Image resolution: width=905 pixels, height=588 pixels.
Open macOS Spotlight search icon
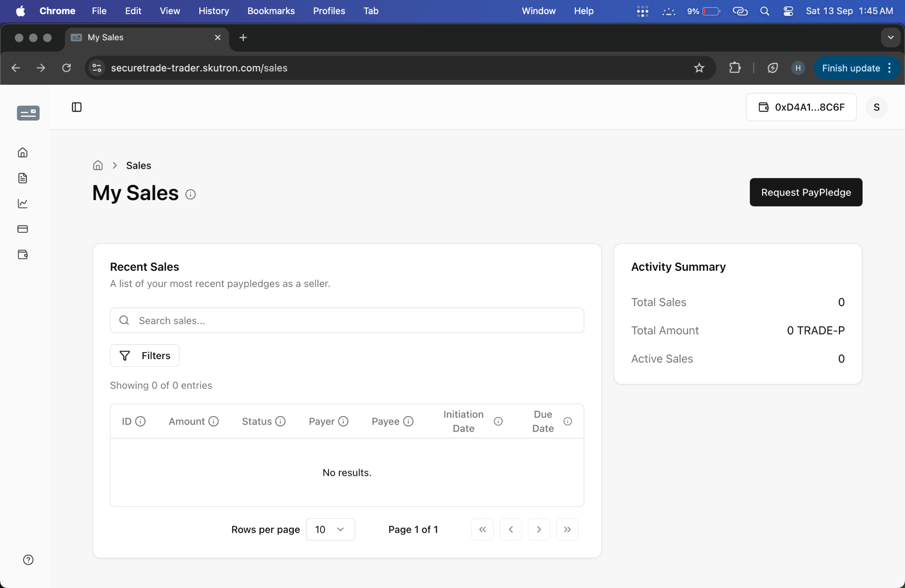(x=764, y=11)
